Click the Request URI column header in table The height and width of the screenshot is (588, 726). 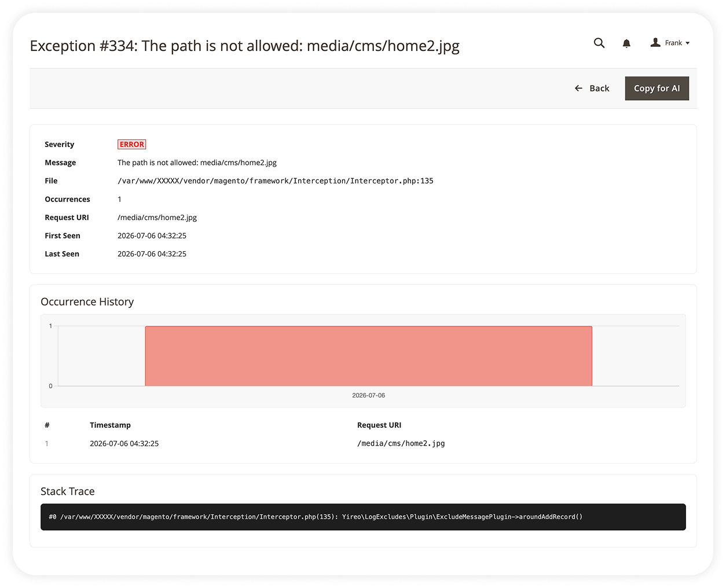coord(379,425)
